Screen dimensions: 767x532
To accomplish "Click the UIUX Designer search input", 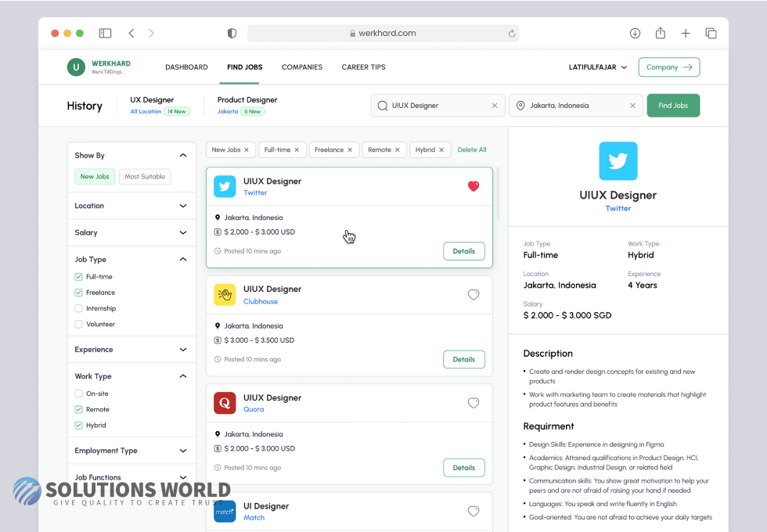I will pos(438,106).
